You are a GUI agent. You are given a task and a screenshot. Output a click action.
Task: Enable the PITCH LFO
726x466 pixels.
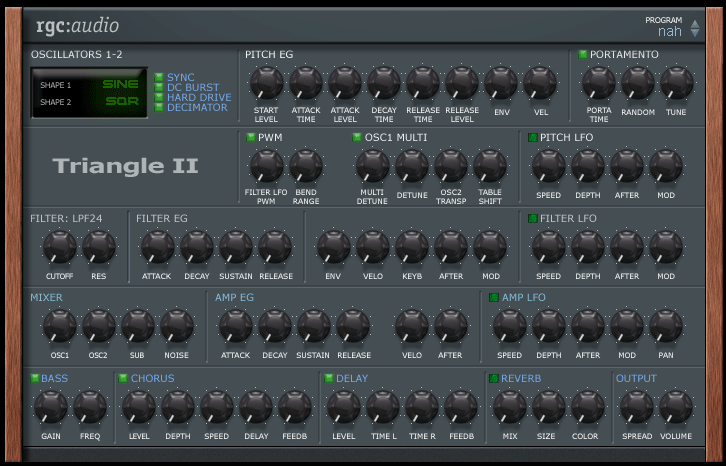point(532,137)
